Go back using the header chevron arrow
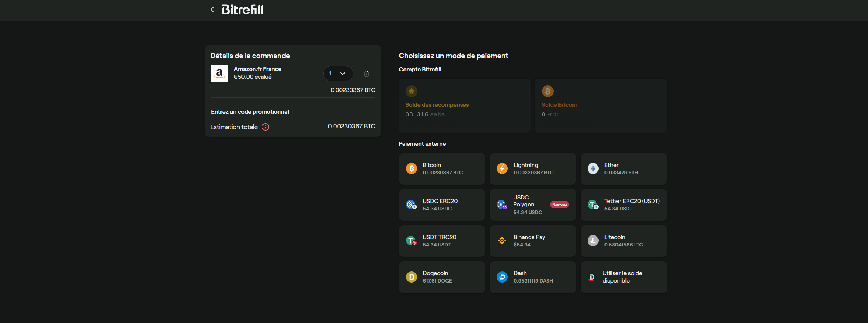 click(x=212, y=10)
